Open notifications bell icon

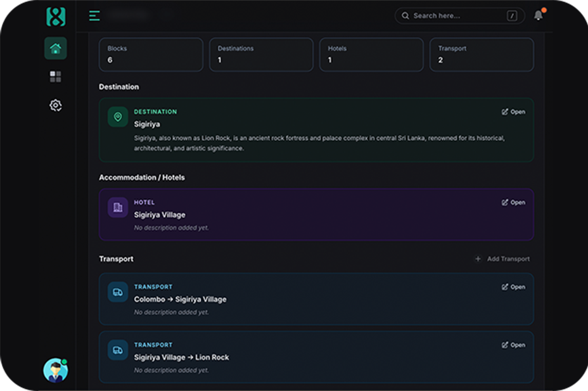[x=539, y=15]
